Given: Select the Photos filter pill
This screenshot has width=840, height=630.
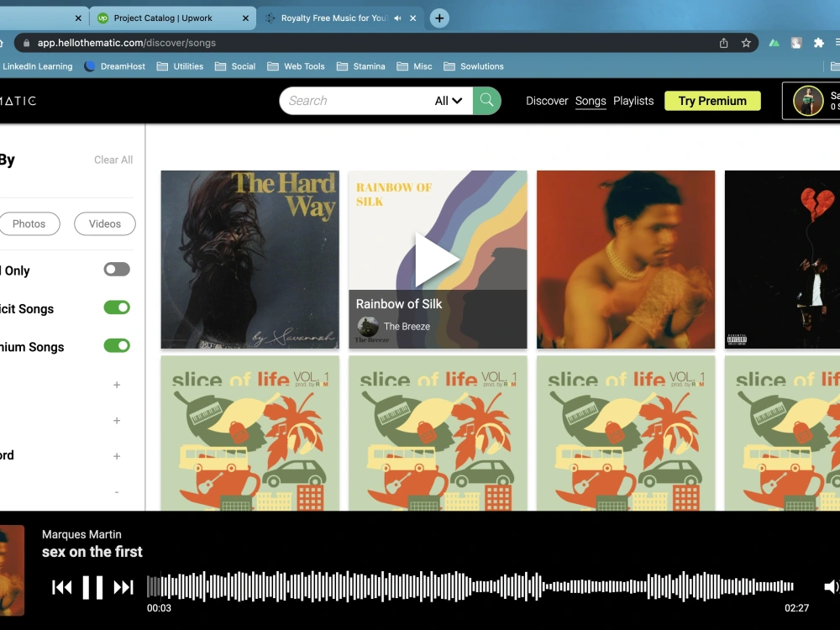Looking at the screenshot, I should click(29, 224).
